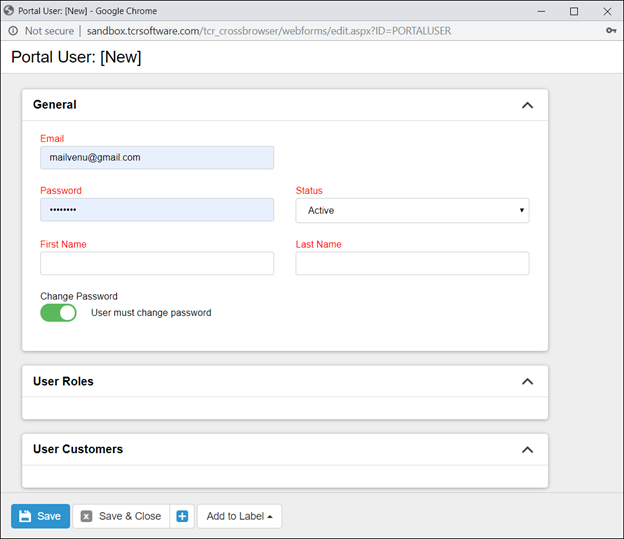This screenshot has height=539, width=624.
Task: Click the Chrome globe icon in title bar
Action: 9,11
